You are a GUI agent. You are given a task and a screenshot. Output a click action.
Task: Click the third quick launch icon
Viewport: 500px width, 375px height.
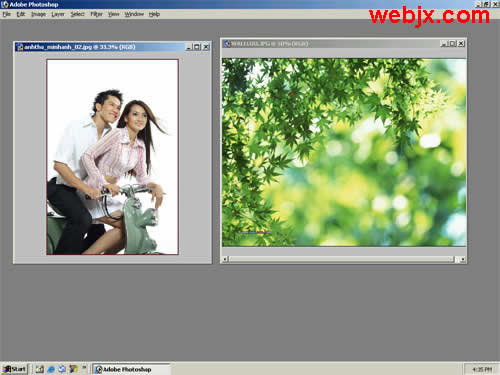[62, 369]
